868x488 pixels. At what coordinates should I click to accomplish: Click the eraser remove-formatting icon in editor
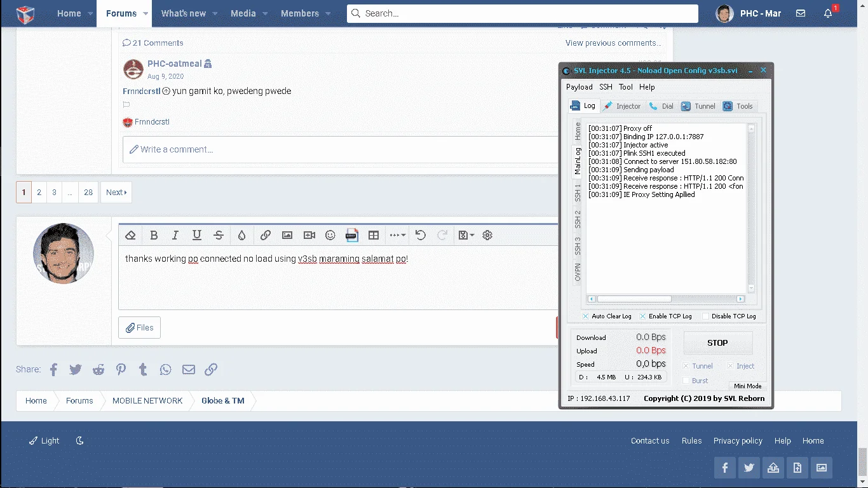[131, 235]
